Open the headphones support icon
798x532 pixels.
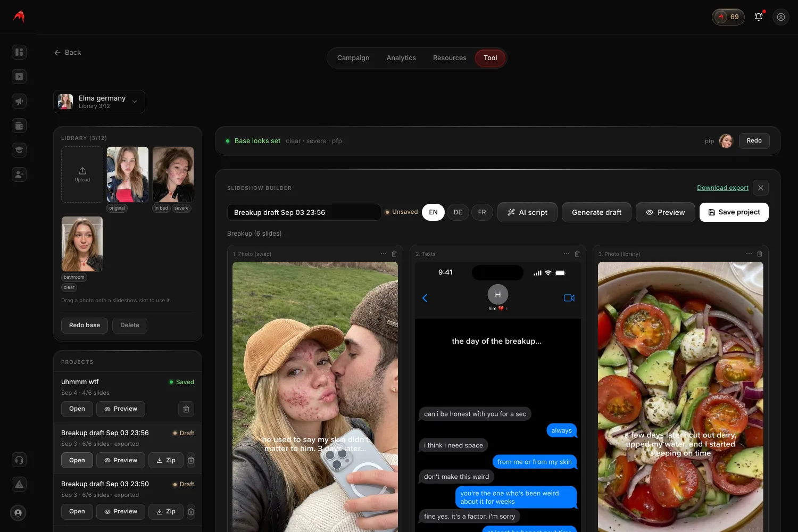(19, 460)
